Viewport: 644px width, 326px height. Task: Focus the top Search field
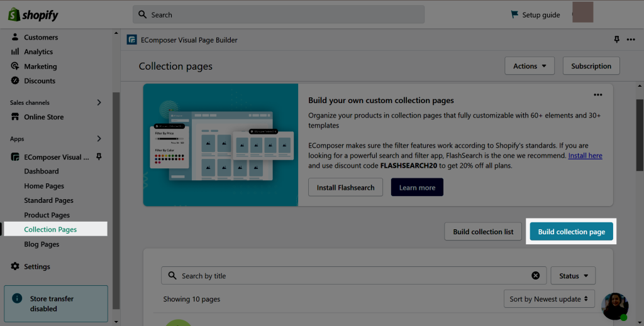279,14
